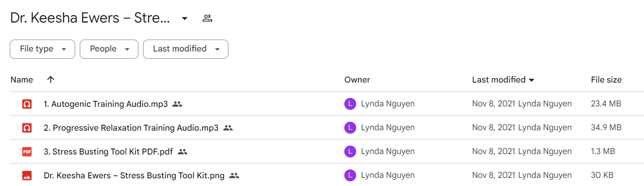The image size is (644, 186).
Task: Open the 1. Autogenic Training Audio.mp3 file
Action: point(106,104)
